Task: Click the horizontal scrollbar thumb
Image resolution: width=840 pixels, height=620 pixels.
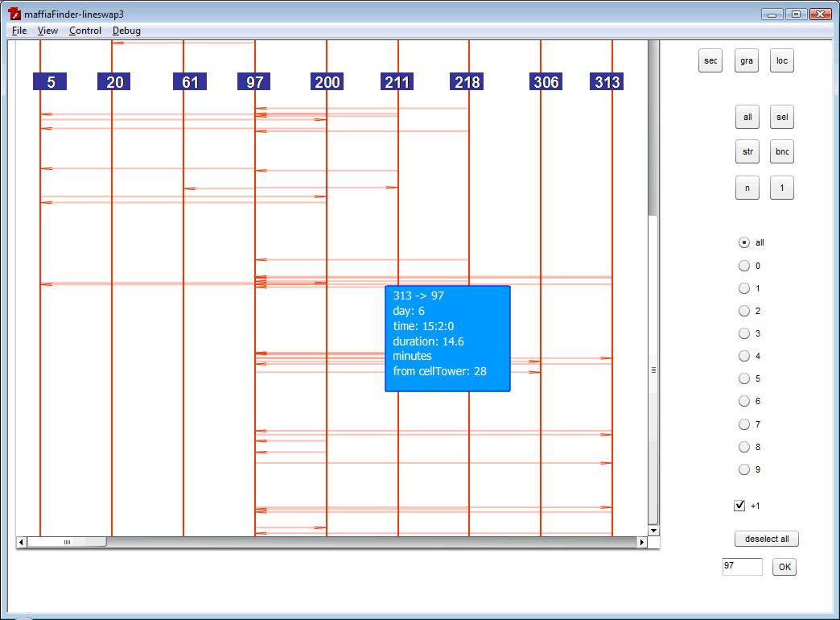Action: coord(67,542)
